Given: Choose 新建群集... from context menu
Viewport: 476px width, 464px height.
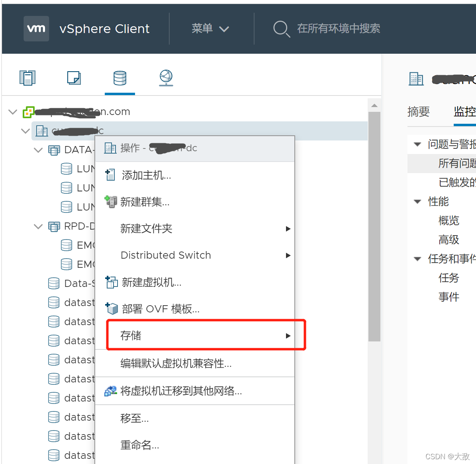Looking at the screenshot, I should 195,202.
